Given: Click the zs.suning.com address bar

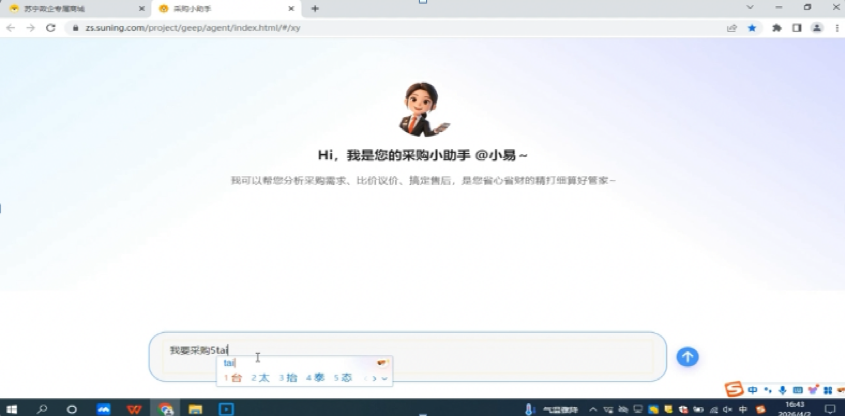Looking at the screenshot, I should (x=399, y=28).
